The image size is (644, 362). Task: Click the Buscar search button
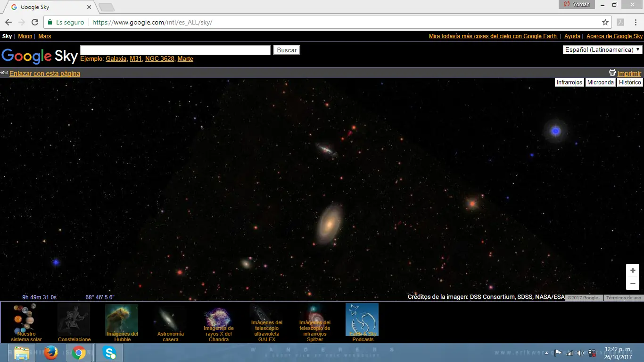pyautogui.click(x=287, y=50)
